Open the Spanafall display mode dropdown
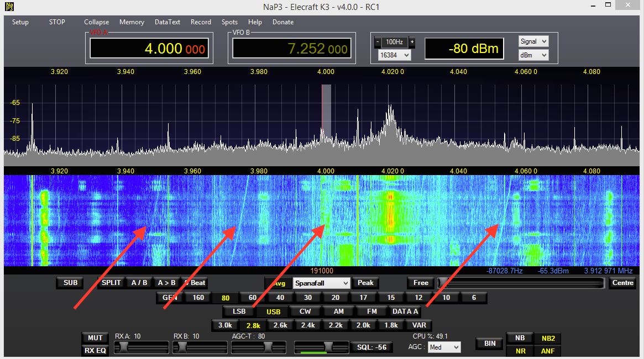Screen dimensions: 644x359 click(322, 283)
